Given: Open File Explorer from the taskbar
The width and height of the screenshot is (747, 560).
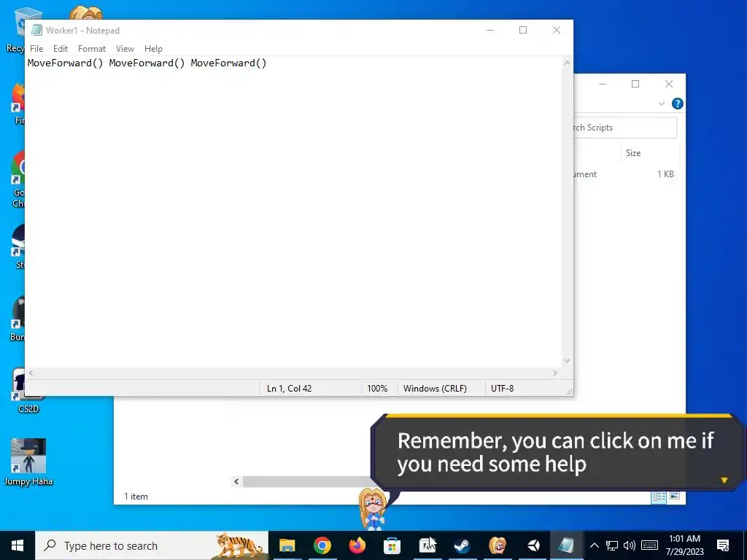Looking at the screenshot, I should (287, 545).
